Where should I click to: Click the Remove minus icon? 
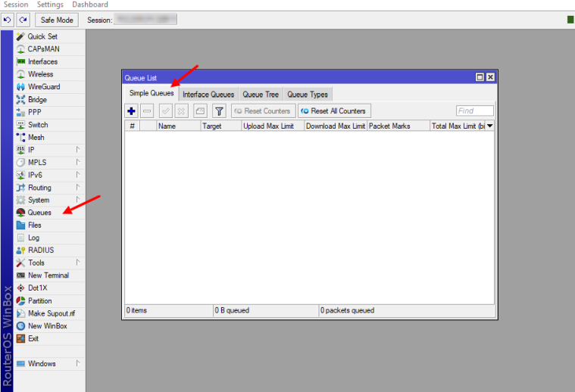[147, 110]
